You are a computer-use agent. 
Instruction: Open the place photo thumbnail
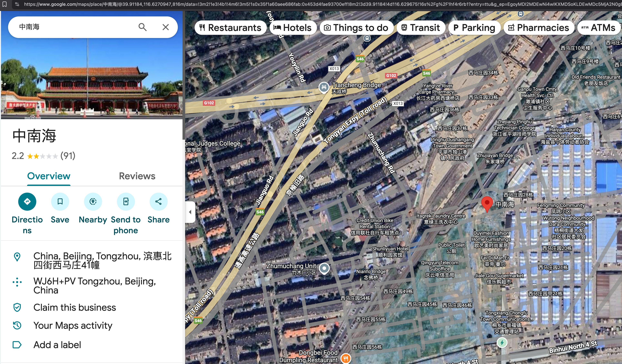(x=92, y=79)
